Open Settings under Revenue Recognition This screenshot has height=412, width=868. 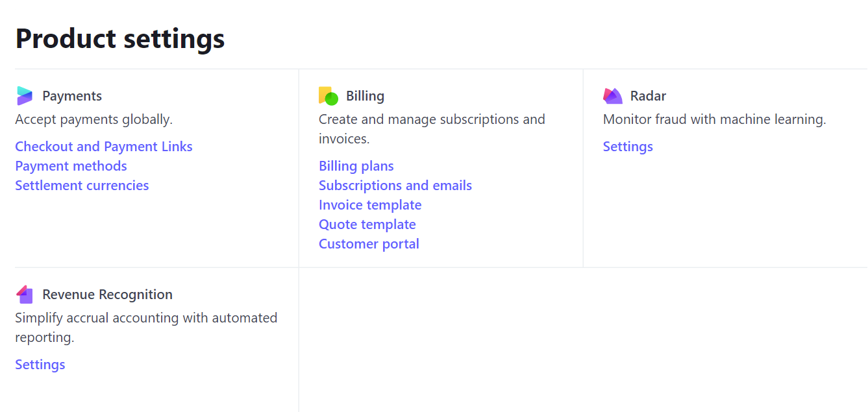click(40, 365)
